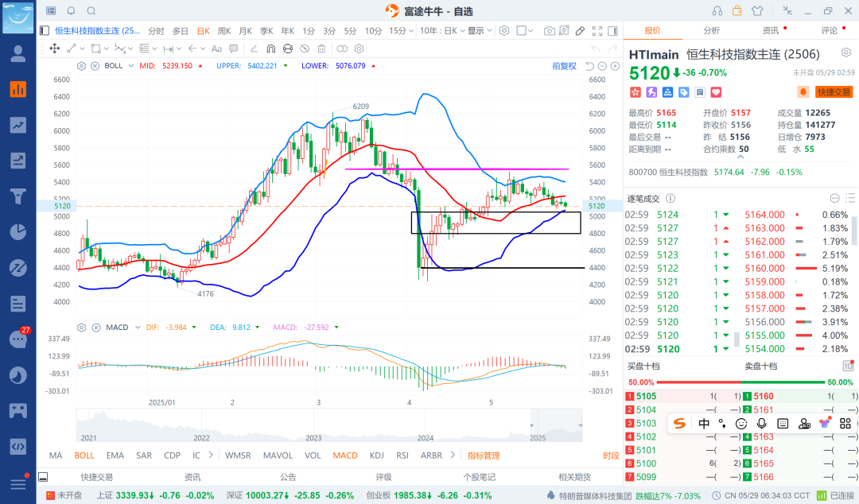Open the stock screener funnel icon in sidebar
Screen dimensions: 859x504
[x=18, y=196]
